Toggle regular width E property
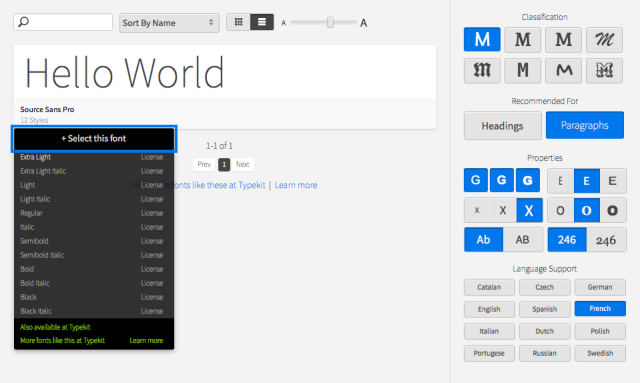The height and width of the screenshot is (383, 640). tap(587, 181)
